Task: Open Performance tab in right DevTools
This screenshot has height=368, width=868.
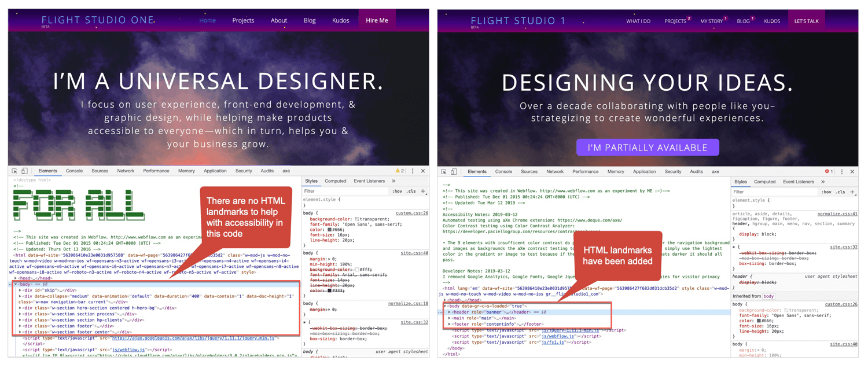Action: (586, 172)
